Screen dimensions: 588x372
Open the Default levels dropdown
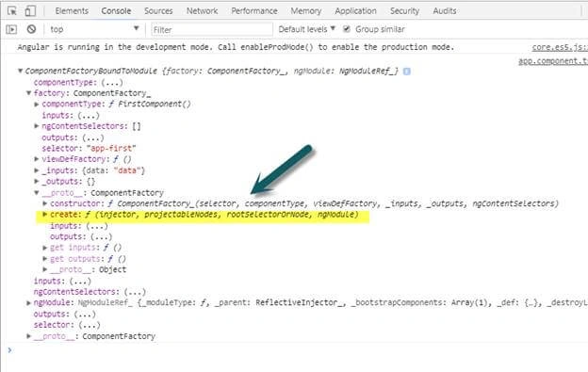click(307, 29)
